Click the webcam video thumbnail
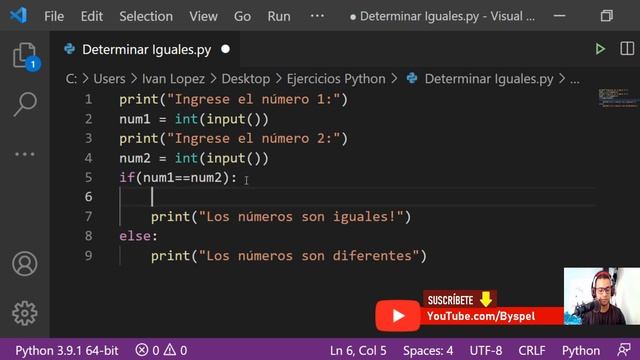The image size is (640, 360). pos(602,296)
